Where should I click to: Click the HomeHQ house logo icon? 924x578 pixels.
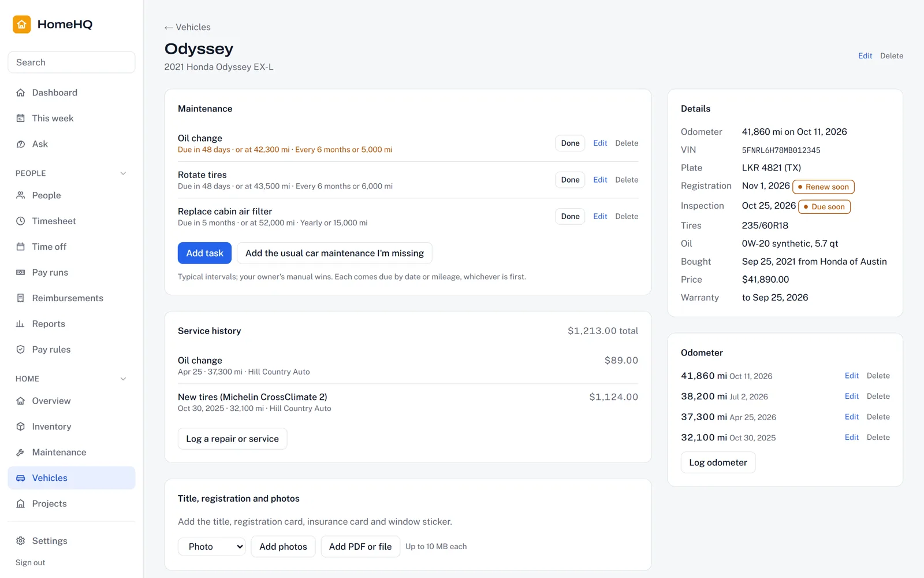pos(22,24)
